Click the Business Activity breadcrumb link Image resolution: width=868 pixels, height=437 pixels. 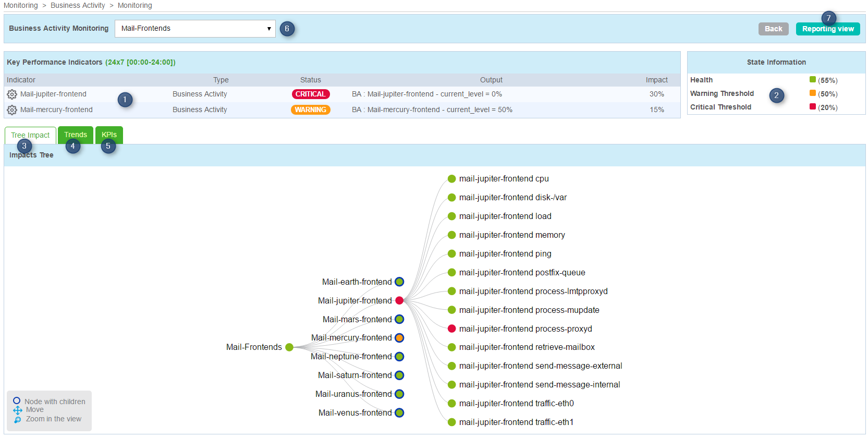tap(78, 5)
